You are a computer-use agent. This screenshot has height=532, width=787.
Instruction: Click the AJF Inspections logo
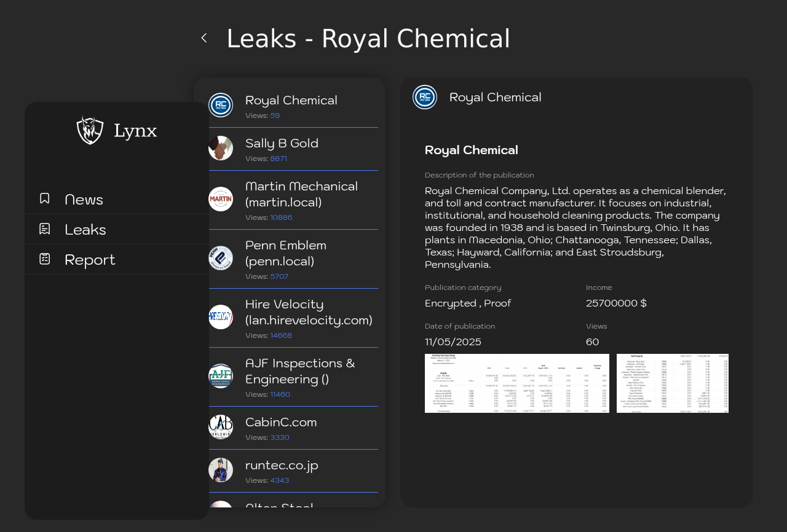[x=221, y=376]
